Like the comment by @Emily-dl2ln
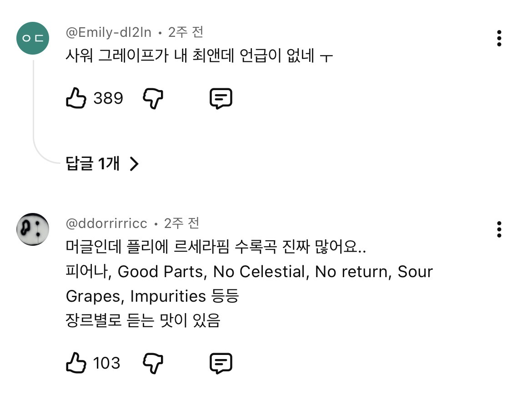 [76, 98]
